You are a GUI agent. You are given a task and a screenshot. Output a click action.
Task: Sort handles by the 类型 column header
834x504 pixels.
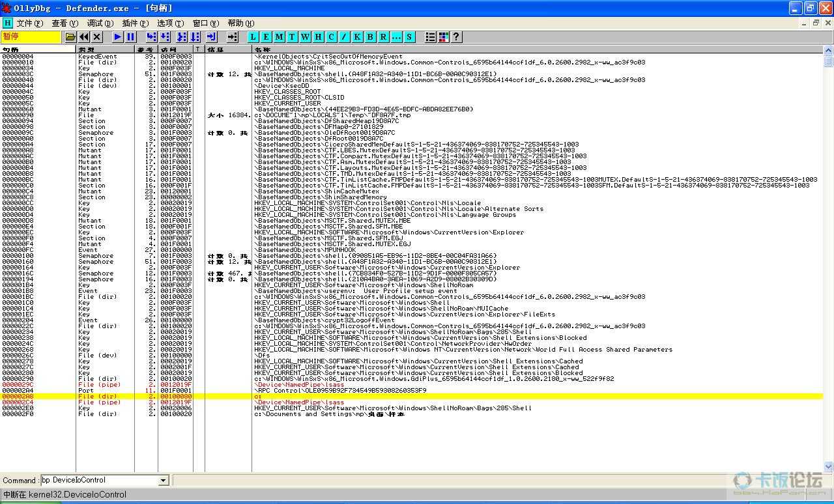[106, 49]
